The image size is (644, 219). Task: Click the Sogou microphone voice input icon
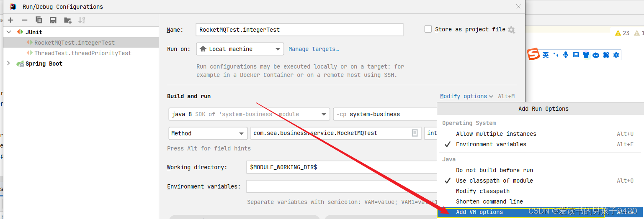(x=566, y=55)
